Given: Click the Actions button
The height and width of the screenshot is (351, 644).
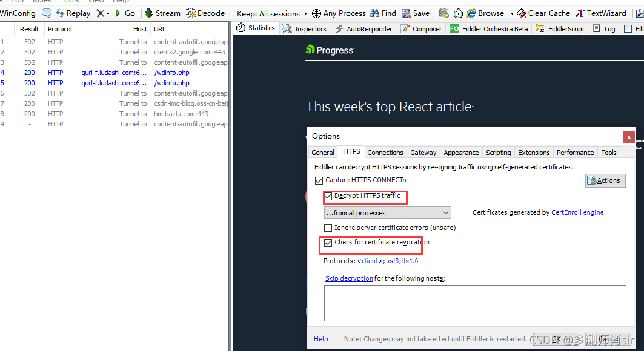Looking at the screenshot, I should click(x=605, y=180).
